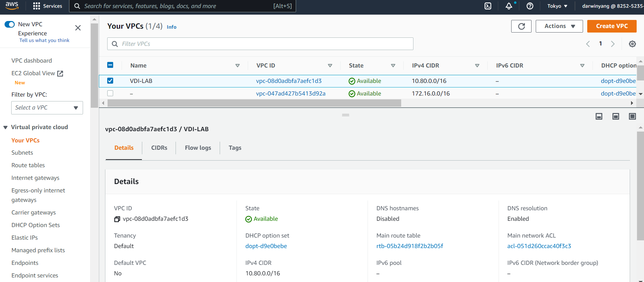Click the horizontal scrollbar under the VPC table
Screen dimensions: 644x282
point(254,103)
